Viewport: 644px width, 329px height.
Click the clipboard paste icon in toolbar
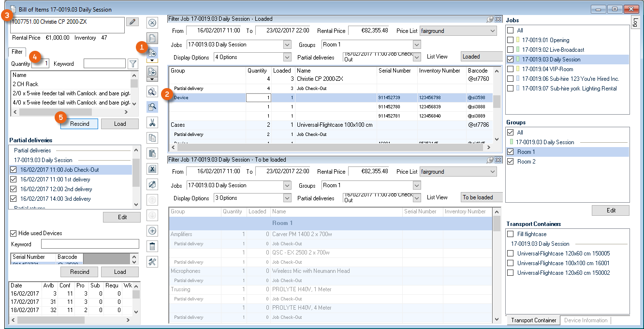point(152,153)
